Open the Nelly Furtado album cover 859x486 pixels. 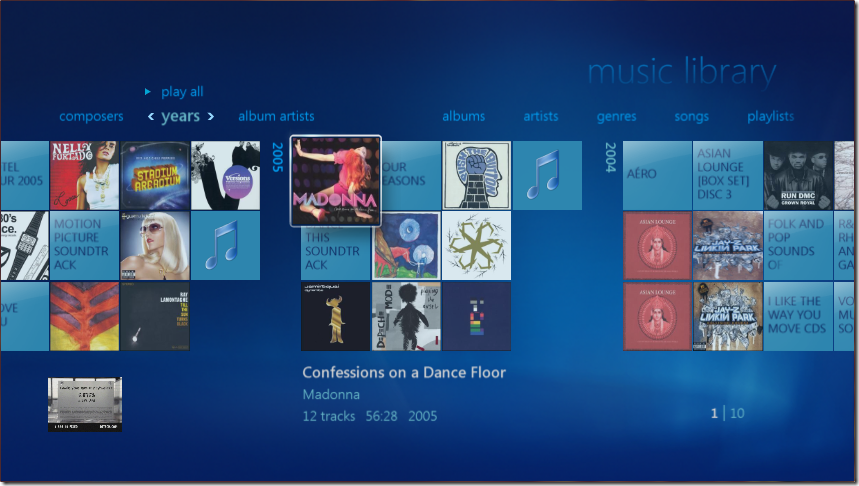coord(85,175)
